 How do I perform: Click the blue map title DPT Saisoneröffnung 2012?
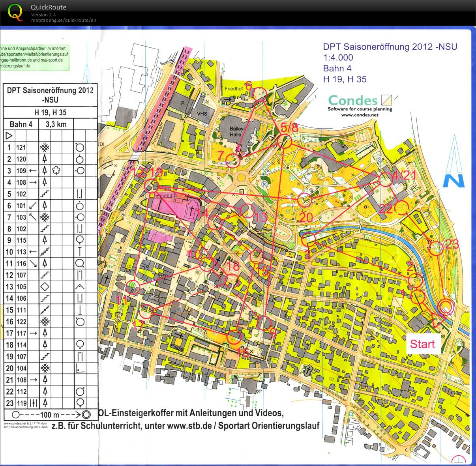click(390, 47)
